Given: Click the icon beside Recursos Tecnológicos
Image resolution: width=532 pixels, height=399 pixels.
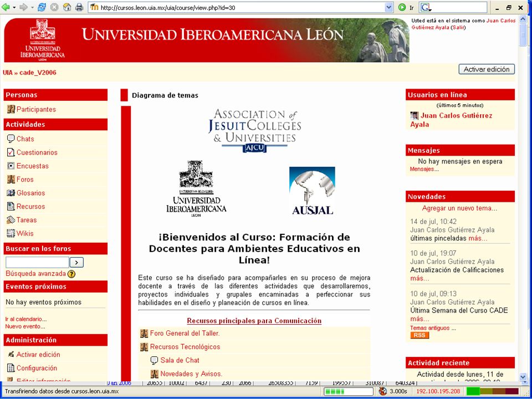Looking at the screenshot, I should click(x=144, y=347).
